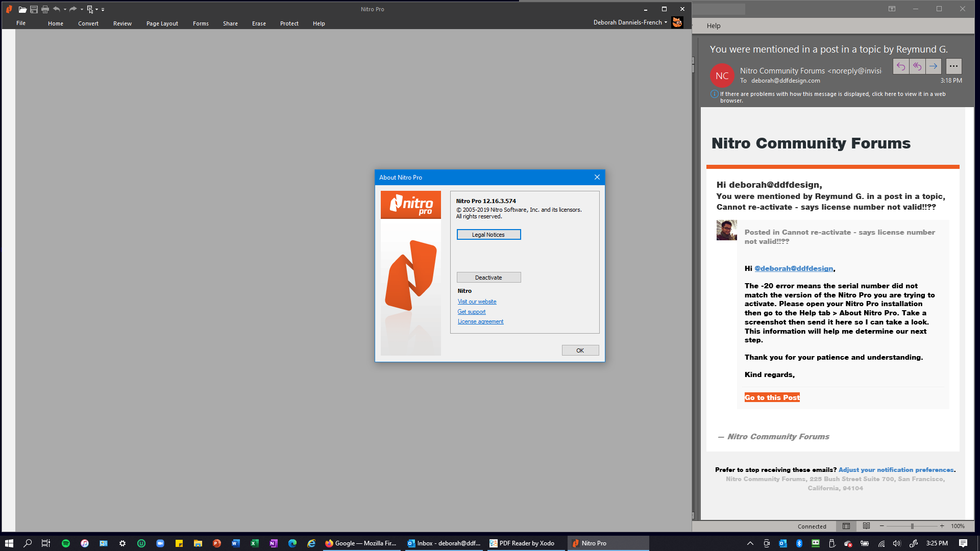Click the Forward arrow icon in email
The image size is (980, 551).
933,66
